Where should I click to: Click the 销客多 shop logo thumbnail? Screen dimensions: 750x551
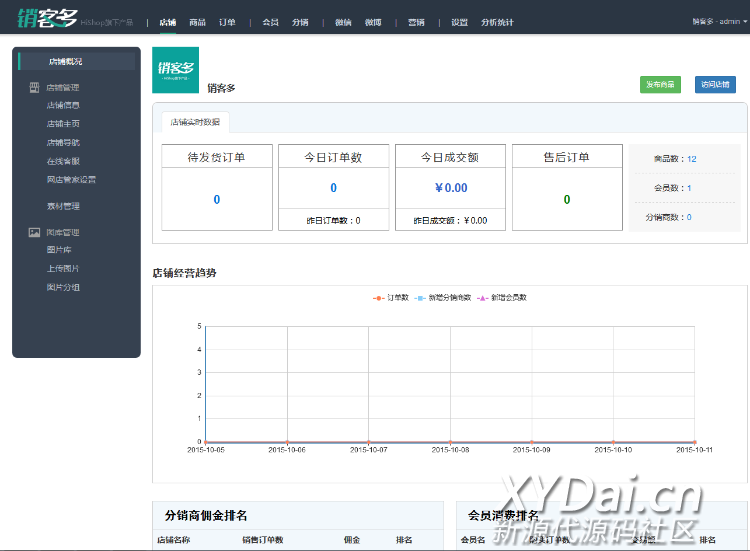pos(176,70)
